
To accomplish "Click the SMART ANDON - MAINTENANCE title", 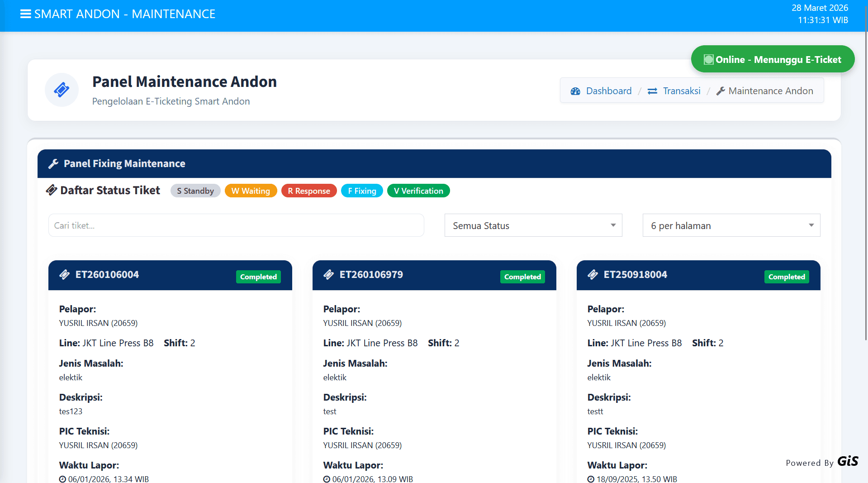I will [125, 14].
